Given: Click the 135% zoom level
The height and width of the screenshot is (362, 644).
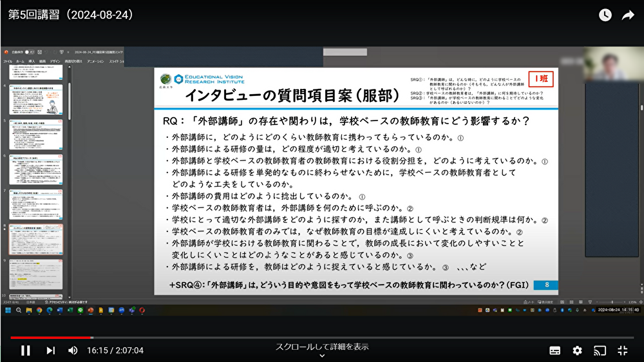Looking at the screenshot, I should 632,302.
